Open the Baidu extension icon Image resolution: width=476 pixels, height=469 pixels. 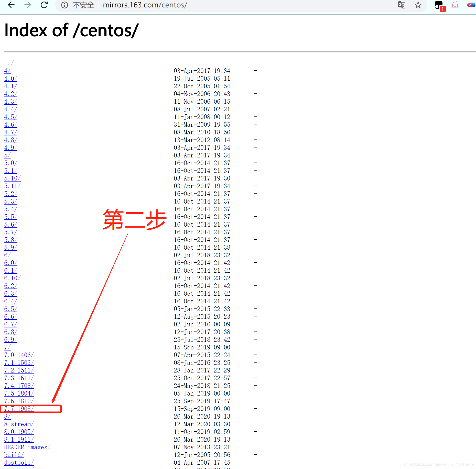471,5
